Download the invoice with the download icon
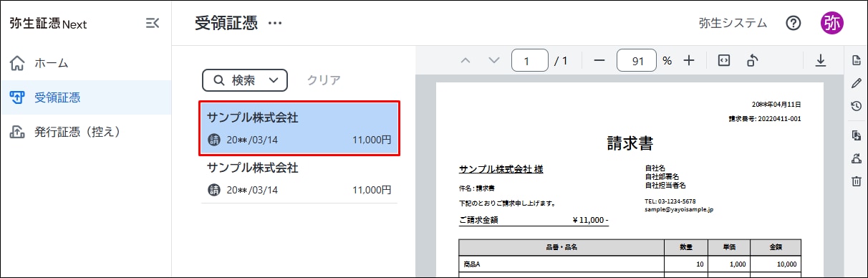868x278 pixels. 821,61
